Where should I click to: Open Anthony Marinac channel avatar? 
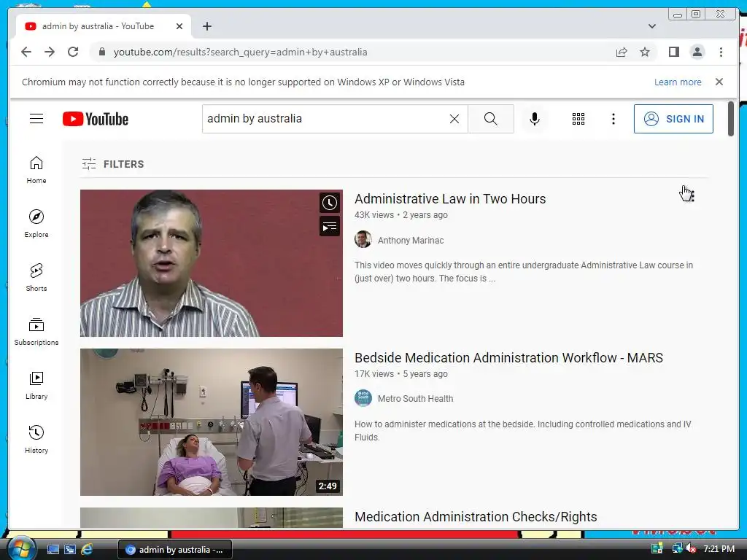coord(363,239)
